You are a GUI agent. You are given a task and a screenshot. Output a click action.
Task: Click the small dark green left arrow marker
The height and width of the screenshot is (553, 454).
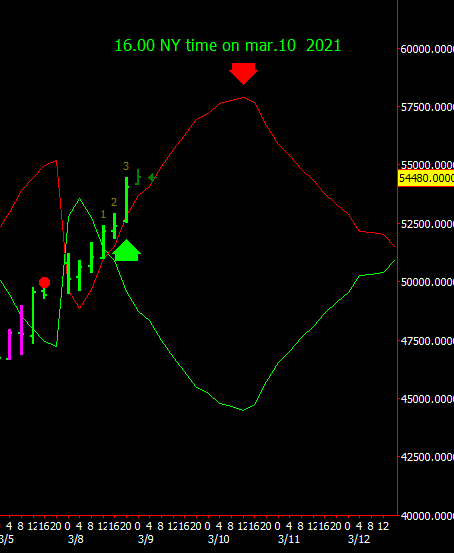[x=152, y=177]
